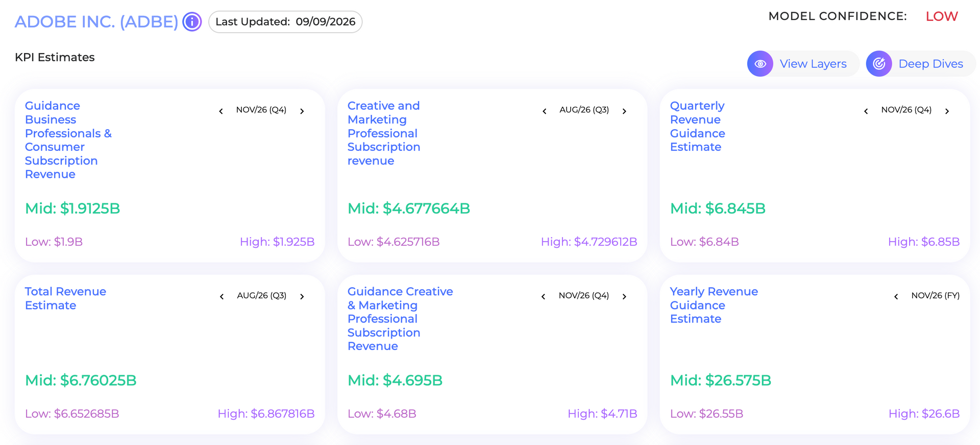Click the target icon on Deep Dives
This screenshot has height=445, width=980.
(x=879, y=64)
